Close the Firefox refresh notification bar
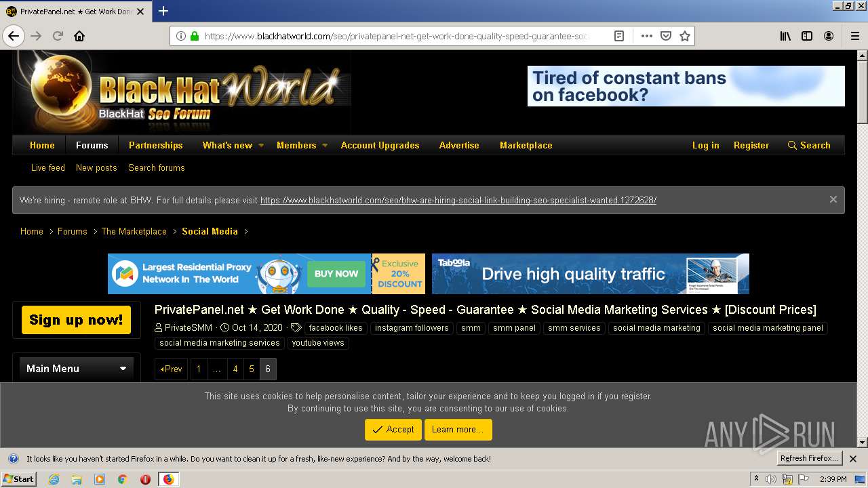This screenshot has height=488, width=868. pos(853,459)
